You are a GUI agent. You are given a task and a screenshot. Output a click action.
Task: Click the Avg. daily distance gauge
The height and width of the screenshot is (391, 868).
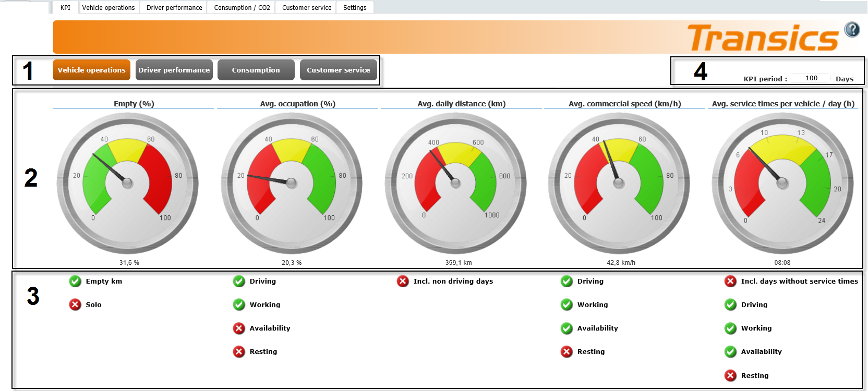455,183
